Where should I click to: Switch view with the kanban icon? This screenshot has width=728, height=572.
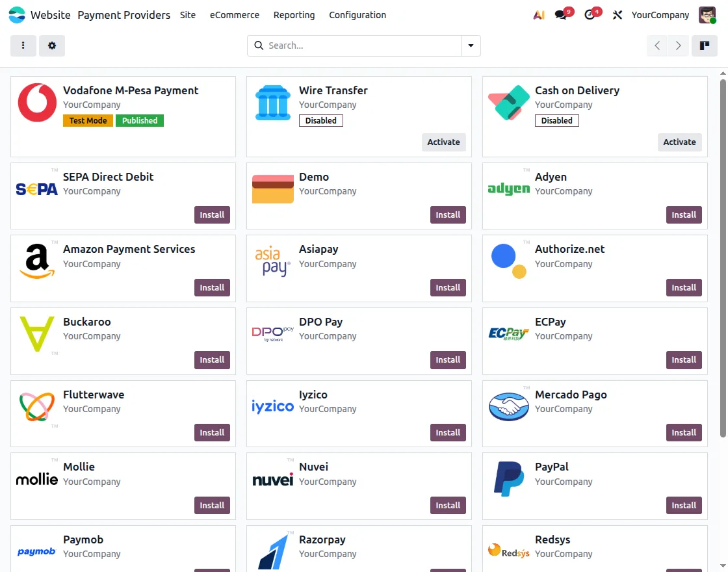705,45
